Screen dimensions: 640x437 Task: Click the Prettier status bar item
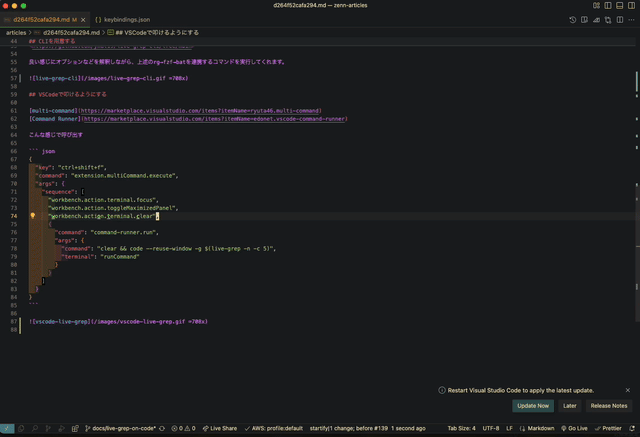click(x=608, y=428)
